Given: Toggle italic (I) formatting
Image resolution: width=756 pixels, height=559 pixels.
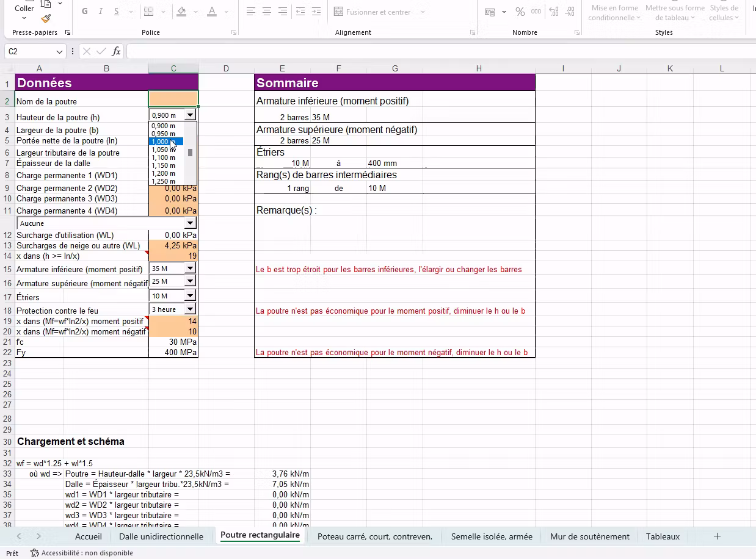Looking at the screenshot, I should tap(100, 12).
